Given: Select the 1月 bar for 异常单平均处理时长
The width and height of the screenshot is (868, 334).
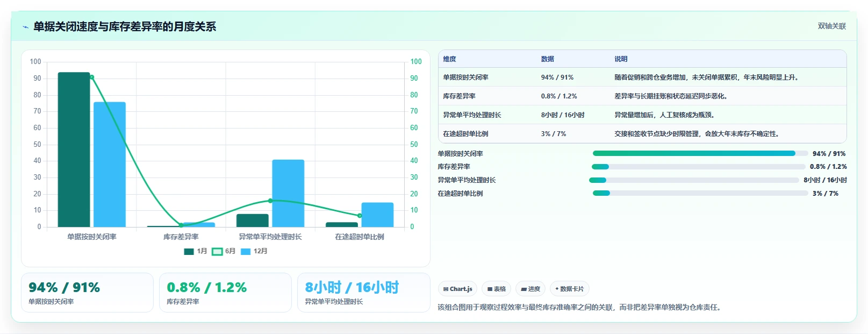Looking at the screenshot, I should 253,221.
